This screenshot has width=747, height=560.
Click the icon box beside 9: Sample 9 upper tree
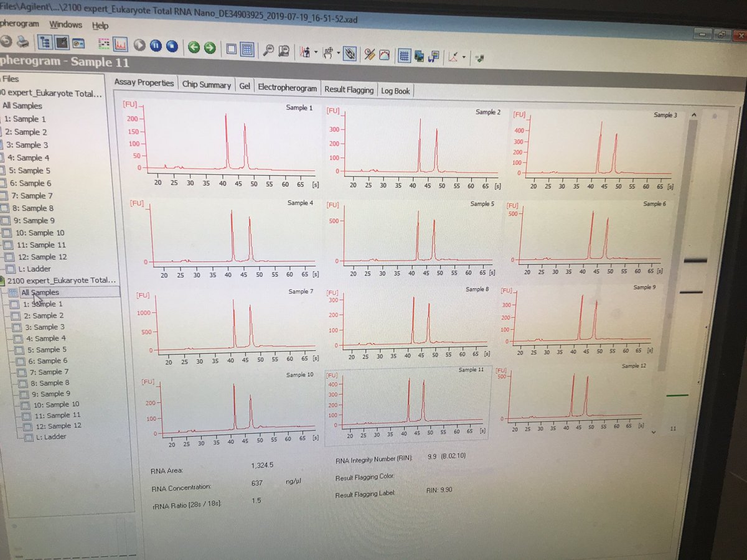pos(6,220)
